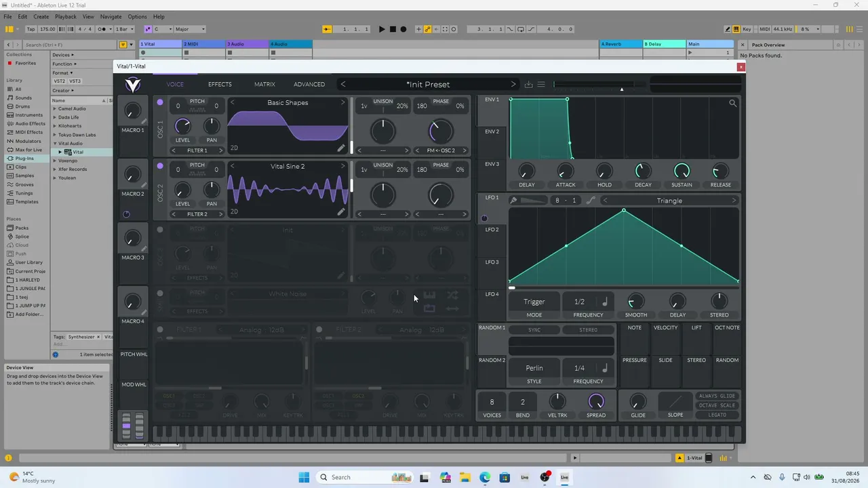
Task: Enable oscillator 3
Action: 160,230
